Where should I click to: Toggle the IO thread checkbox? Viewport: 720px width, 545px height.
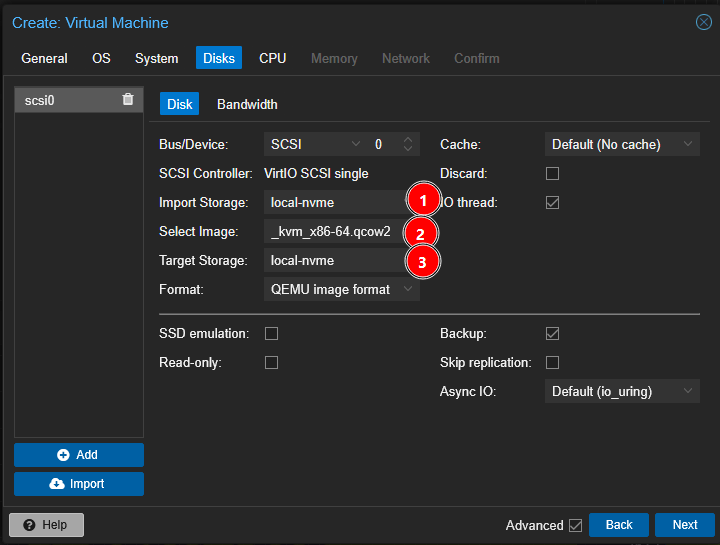tap(552, 203)
